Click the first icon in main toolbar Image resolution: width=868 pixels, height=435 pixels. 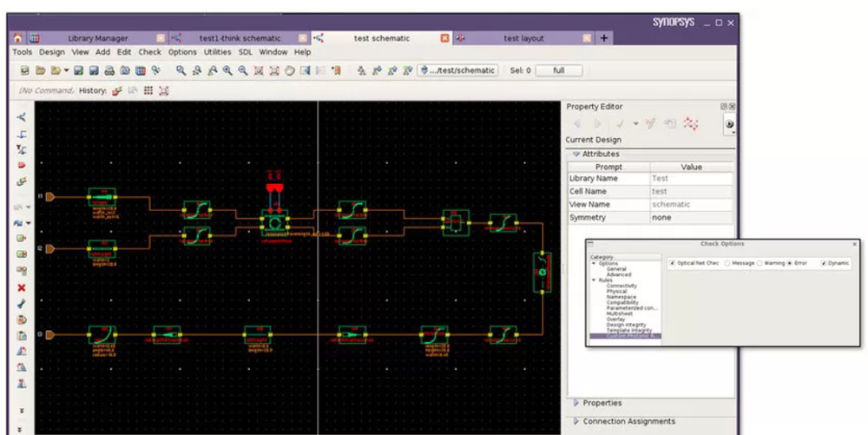point(25,71)
